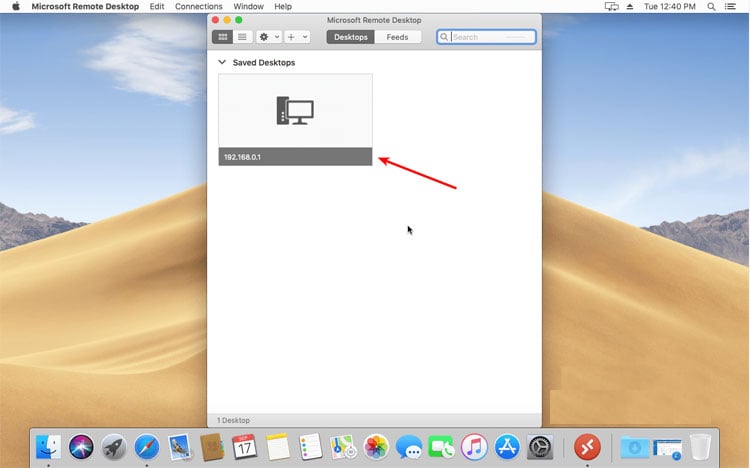Click the eject icon in the menu bar

coord(630,6)
